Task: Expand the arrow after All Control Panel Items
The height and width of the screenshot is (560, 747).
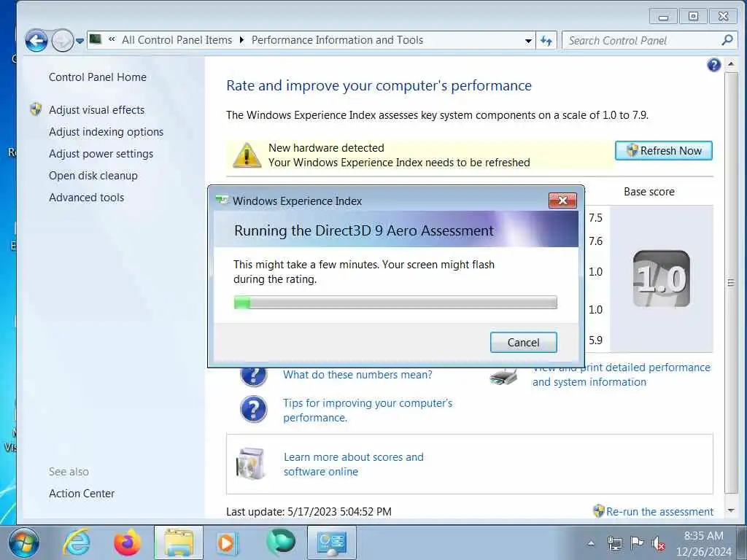Action: click(x=241, y=40)
